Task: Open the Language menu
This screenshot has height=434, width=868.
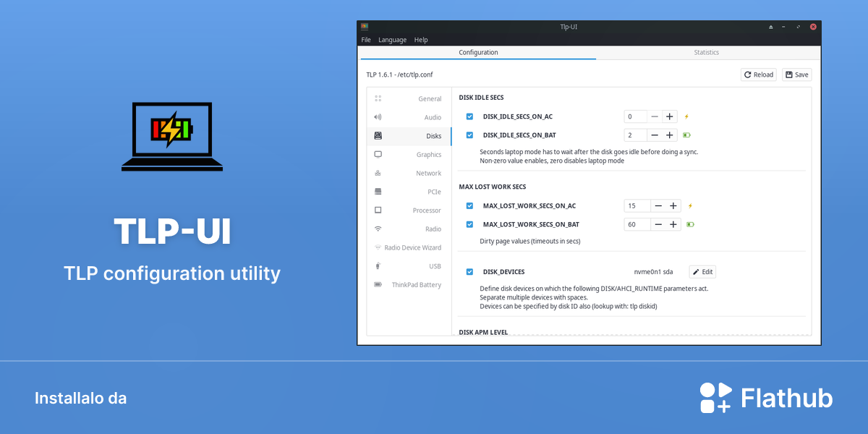Action: coord(392,40)
